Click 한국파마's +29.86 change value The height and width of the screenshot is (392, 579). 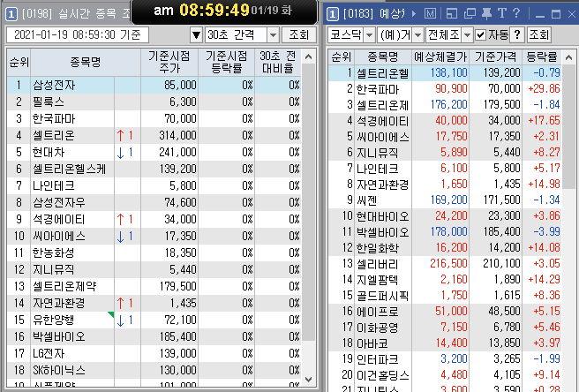pyautogui.click(x=544, y=88)
